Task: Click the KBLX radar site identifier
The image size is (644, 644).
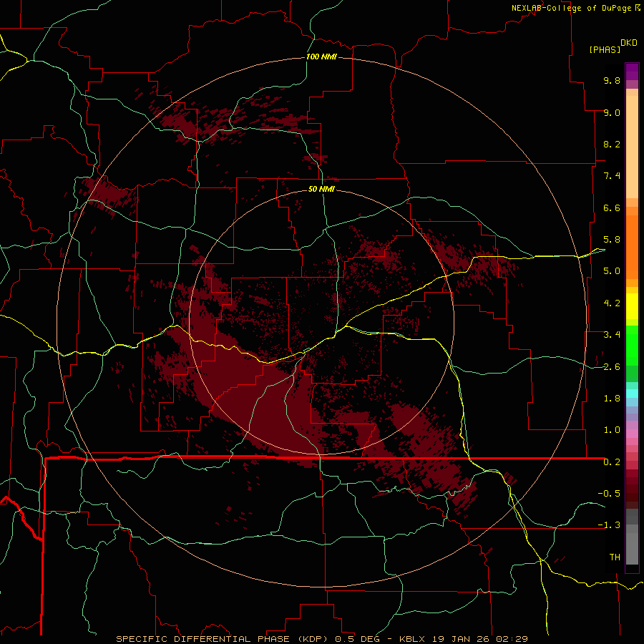Action: [x=411, y=639]
